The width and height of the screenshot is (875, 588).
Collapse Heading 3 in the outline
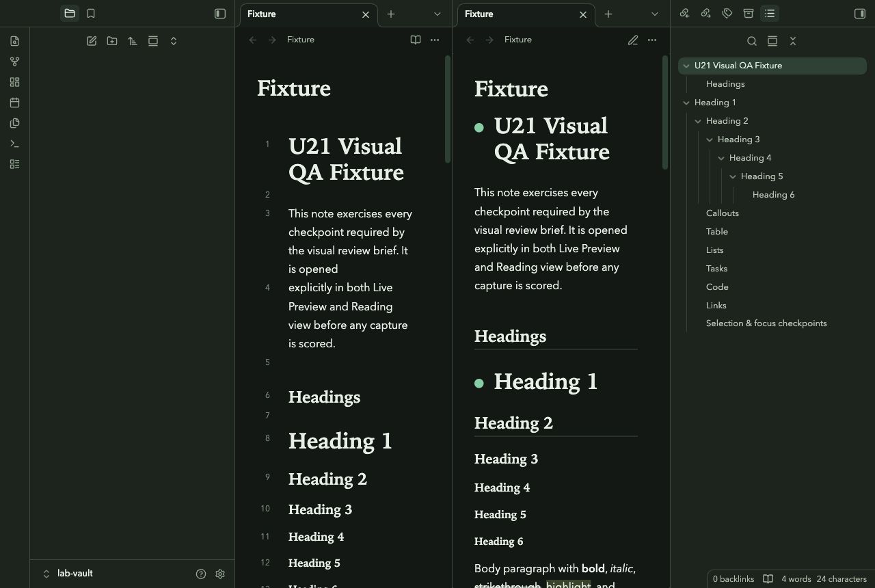(x=710, y=139)
